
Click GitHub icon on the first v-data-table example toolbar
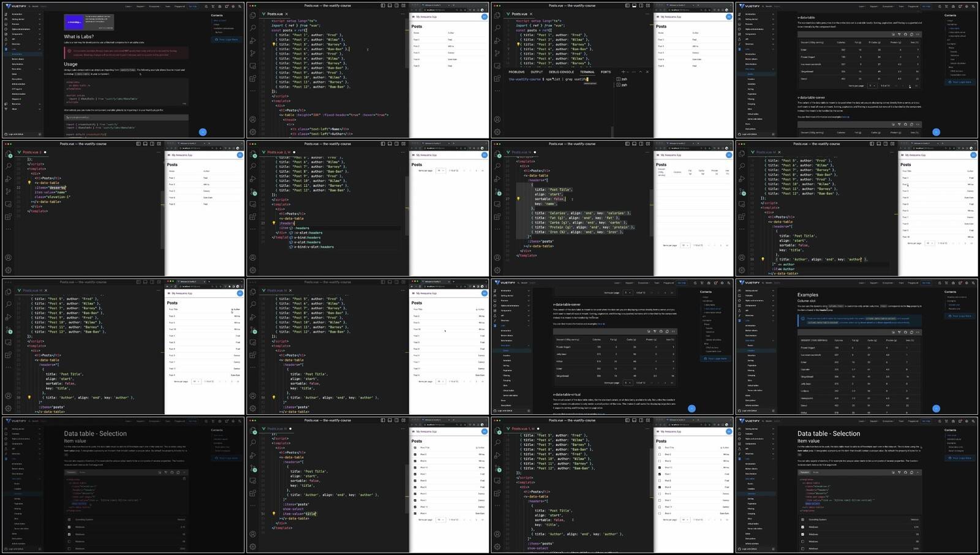pyautogui.click(x=905, y=34)
